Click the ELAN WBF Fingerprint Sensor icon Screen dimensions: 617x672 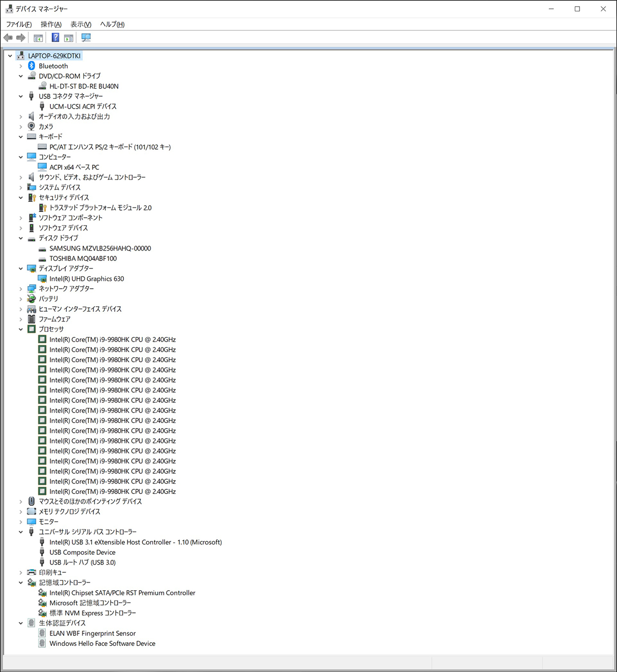pos(42,633)
